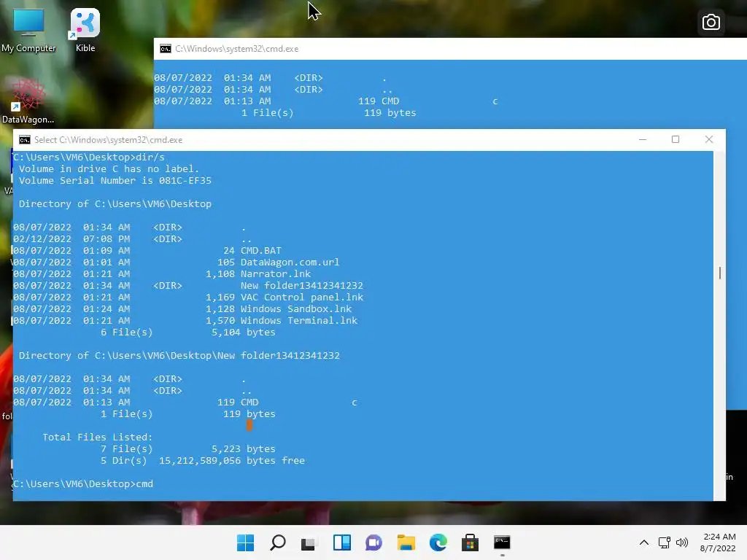Viewport: 747px width, 560px height.
Task: Click 'Volume in drive C has no label.'
Action: click(109, 169)
